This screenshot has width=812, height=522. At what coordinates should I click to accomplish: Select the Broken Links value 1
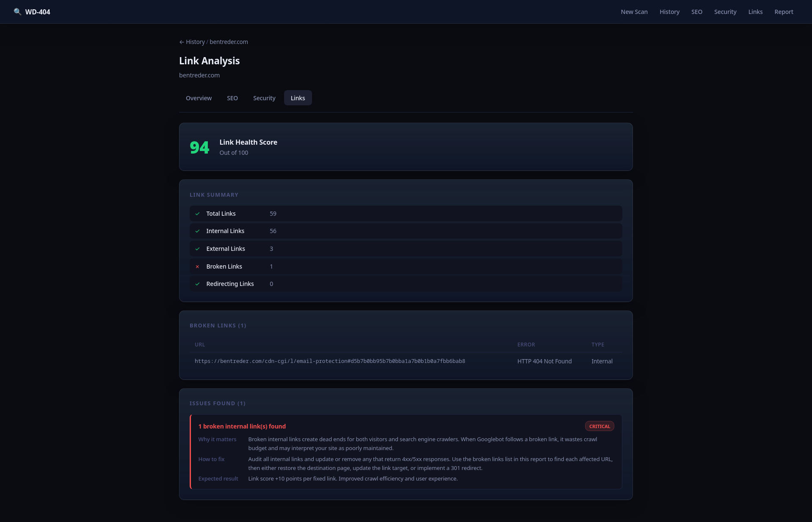point(271,266)
